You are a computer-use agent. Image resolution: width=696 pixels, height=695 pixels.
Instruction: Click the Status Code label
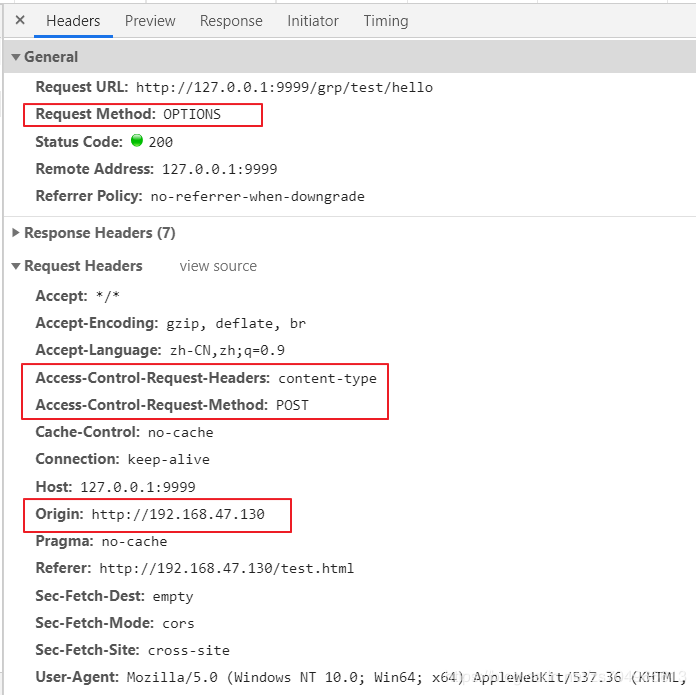[79, 142]
